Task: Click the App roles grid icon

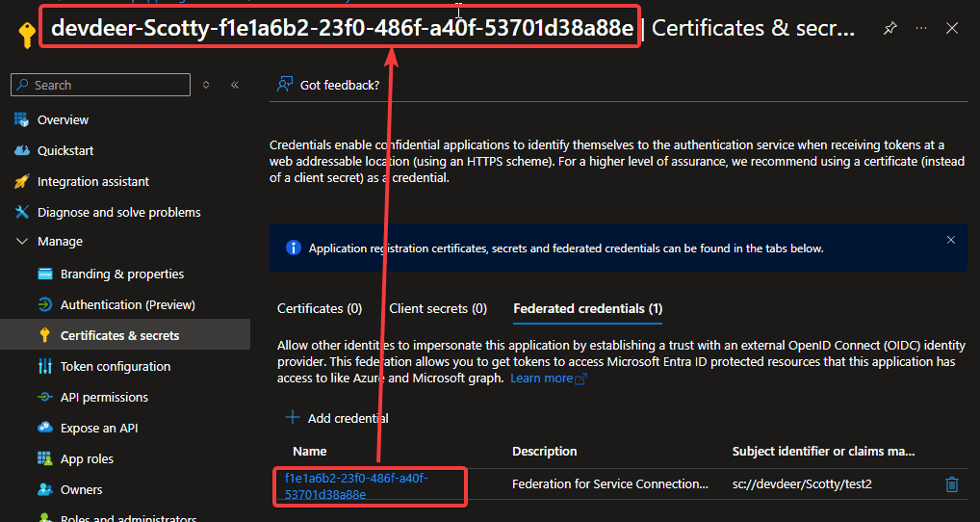Action: [x=45, y=458]
